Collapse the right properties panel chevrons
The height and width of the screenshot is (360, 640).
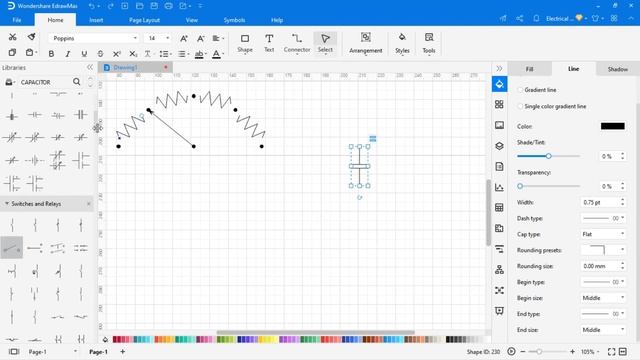click(x=499, y=69)
